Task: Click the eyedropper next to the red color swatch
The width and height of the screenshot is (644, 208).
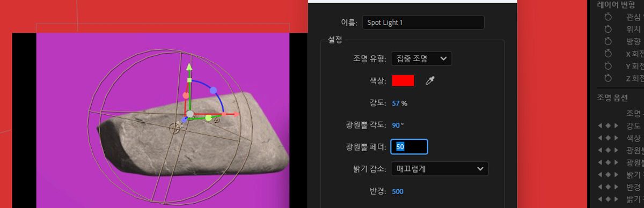Action: point(430,80)
